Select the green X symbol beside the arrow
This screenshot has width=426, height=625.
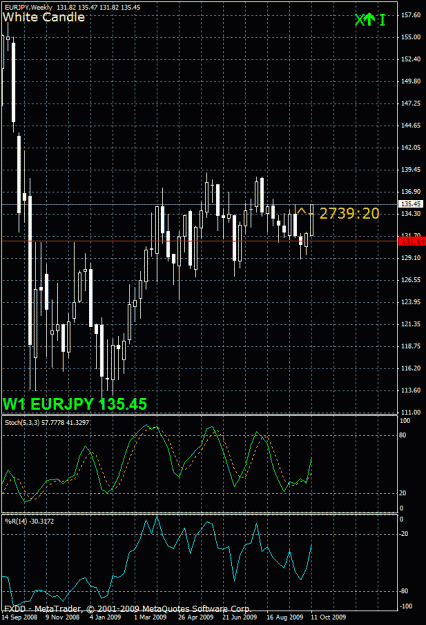(359, 20)
